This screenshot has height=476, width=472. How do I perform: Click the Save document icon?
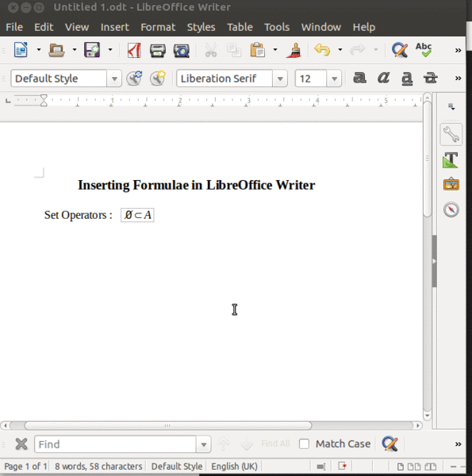92,50
